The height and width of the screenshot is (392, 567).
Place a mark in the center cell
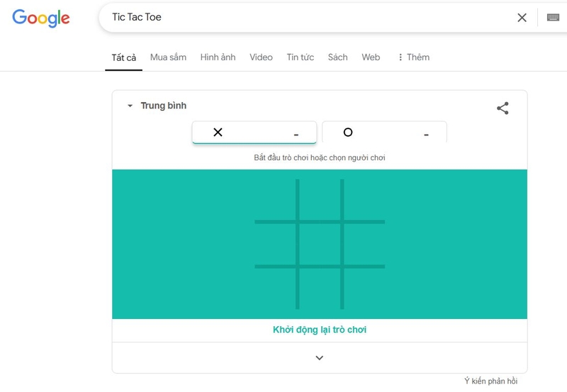coord(320,244)
